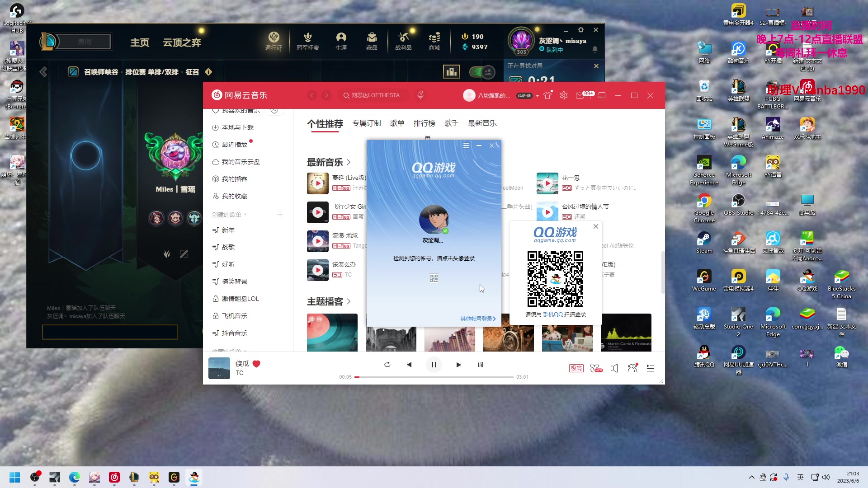
Task: Click the League lobby chat input
Action: pyautogui.click(x=110, y=332)
